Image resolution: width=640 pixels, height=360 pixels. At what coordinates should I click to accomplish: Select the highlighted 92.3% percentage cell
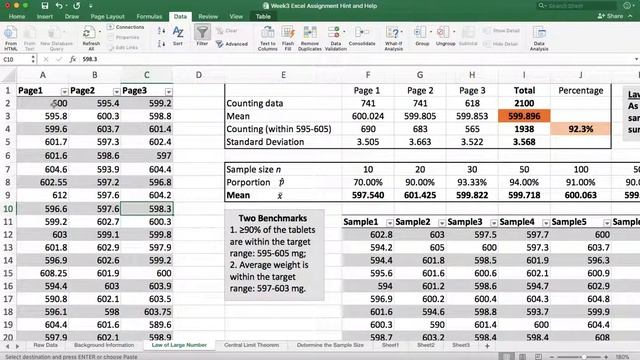pos(580,129)
